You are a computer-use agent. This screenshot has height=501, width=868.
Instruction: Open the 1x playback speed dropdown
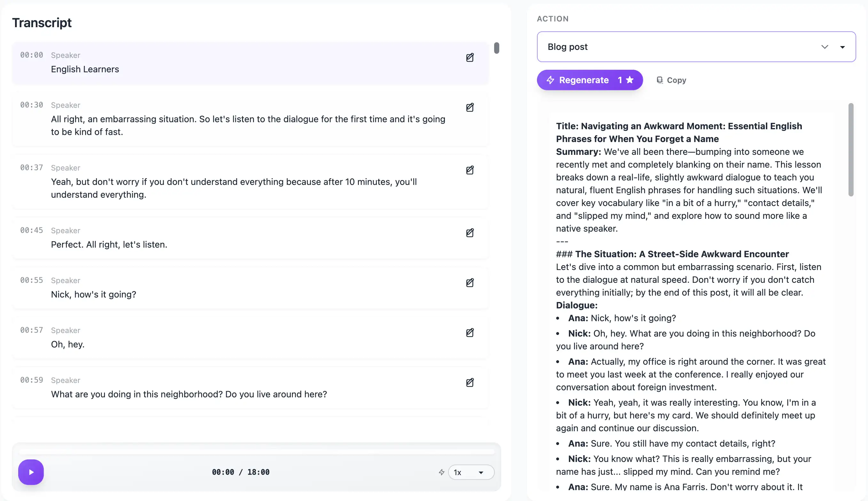click(x=471, y=472)
